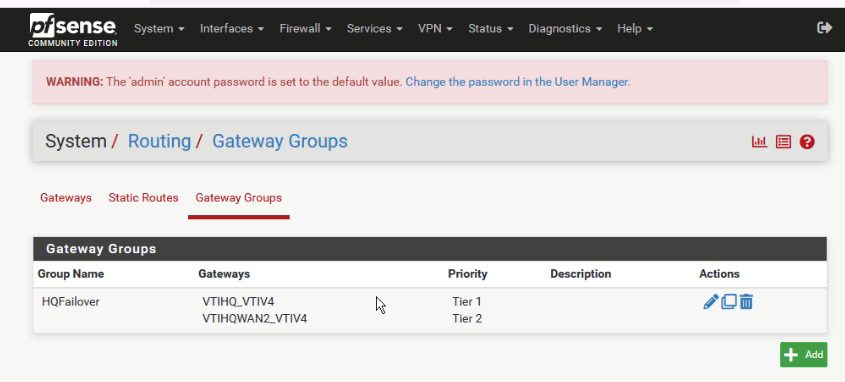Click the Priority column header
The image size is (845, 382).
(x=467, y=274)
